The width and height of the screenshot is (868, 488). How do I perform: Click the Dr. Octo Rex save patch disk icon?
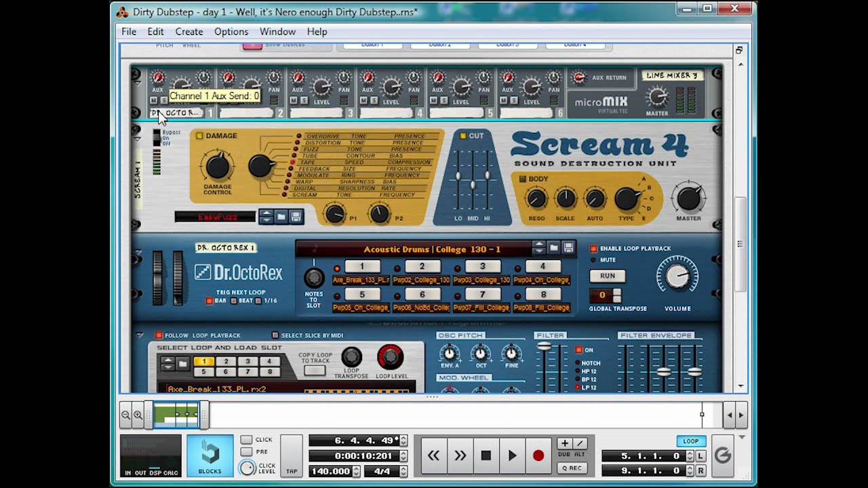(568, 248)
